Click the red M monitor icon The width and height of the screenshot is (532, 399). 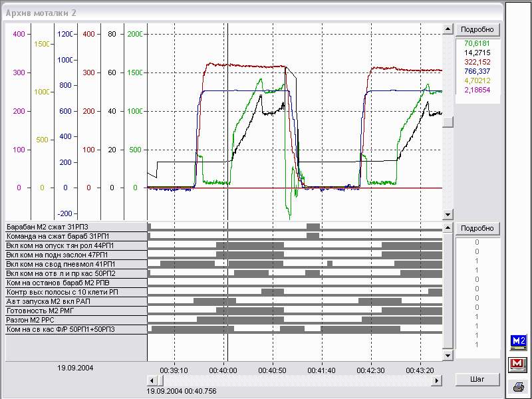coord(518,364)
